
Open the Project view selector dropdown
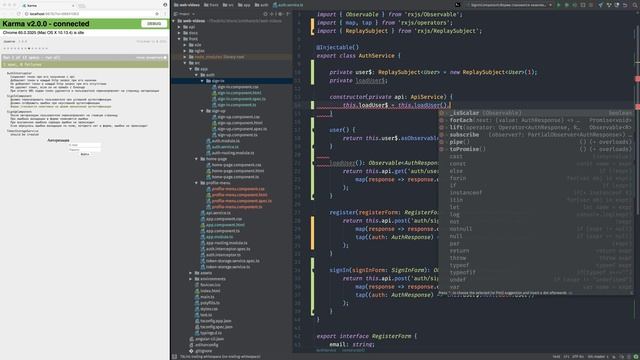point(183,14)
